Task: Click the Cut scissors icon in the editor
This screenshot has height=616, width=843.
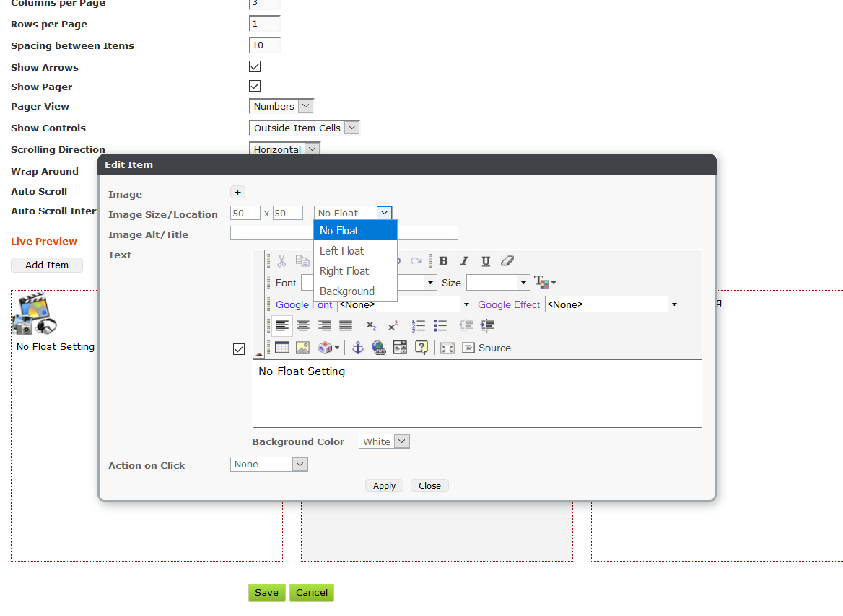Action: (281, 261)
